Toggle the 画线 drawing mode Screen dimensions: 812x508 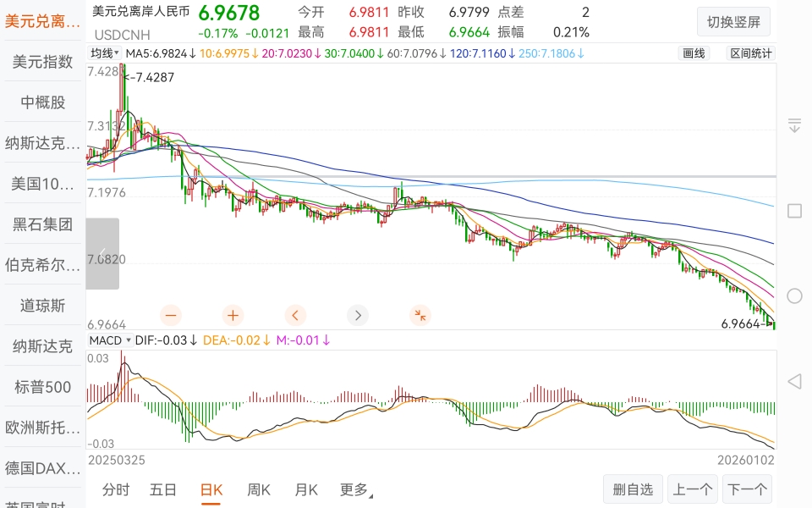[694, 53]
